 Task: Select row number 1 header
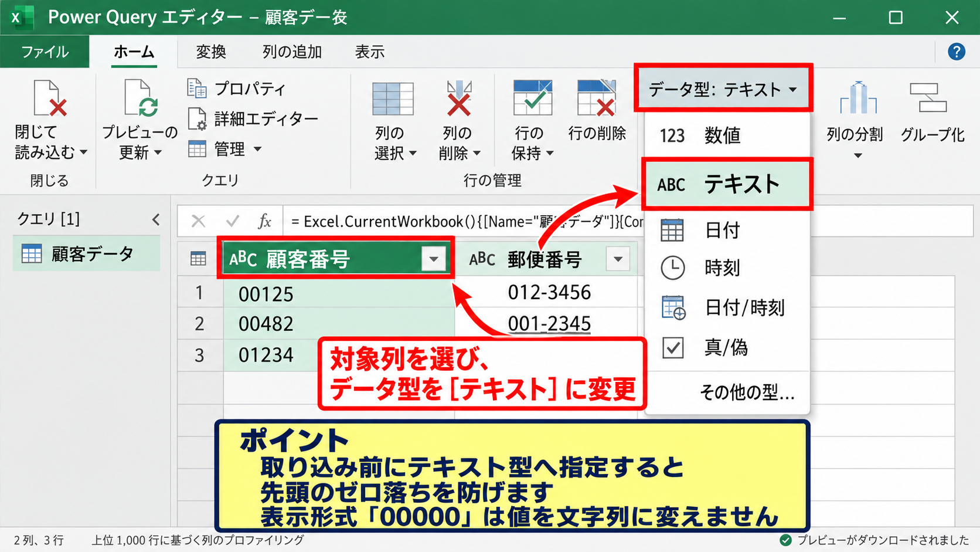(x=200, y=293)
